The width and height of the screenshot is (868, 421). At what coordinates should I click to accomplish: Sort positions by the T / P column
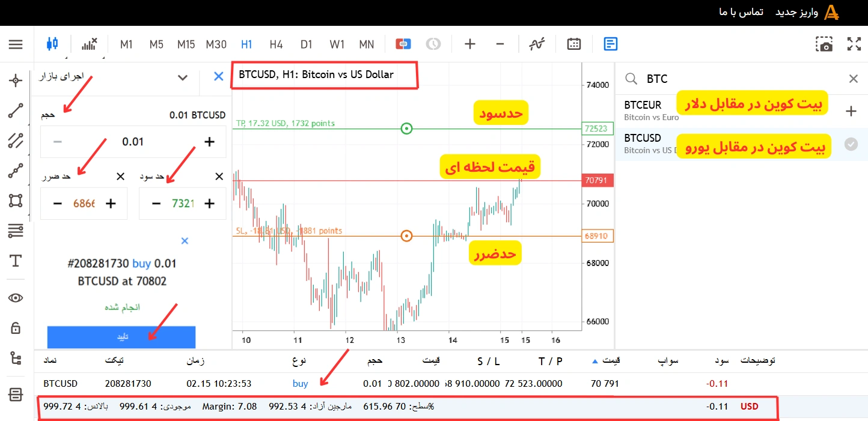551,361
